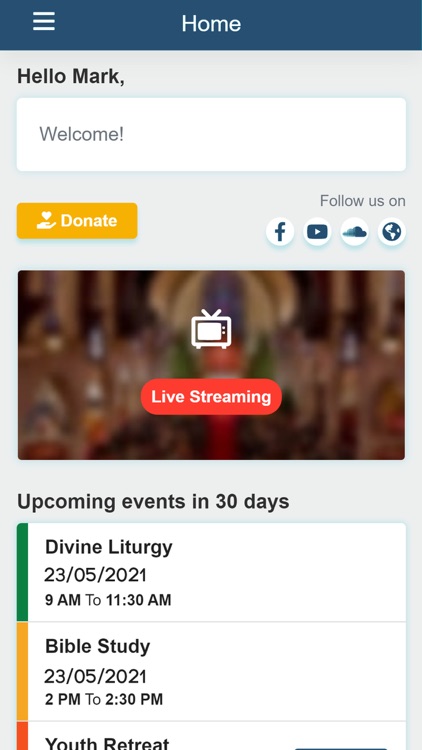
Task: Open the Youth Retreat event
Action: pyautogui.click(x=211, y=737)
